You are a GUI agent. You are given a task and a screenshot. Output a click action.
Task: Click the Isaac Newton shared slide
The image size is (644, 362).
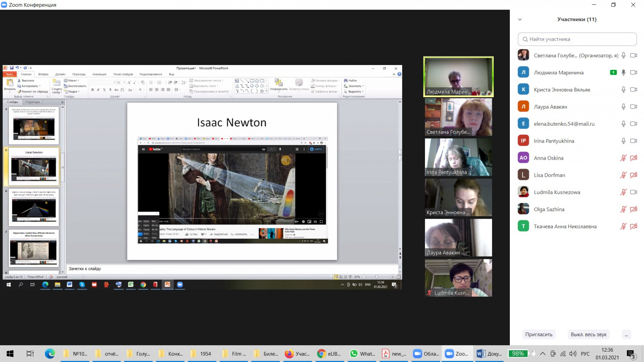(232, 181)
